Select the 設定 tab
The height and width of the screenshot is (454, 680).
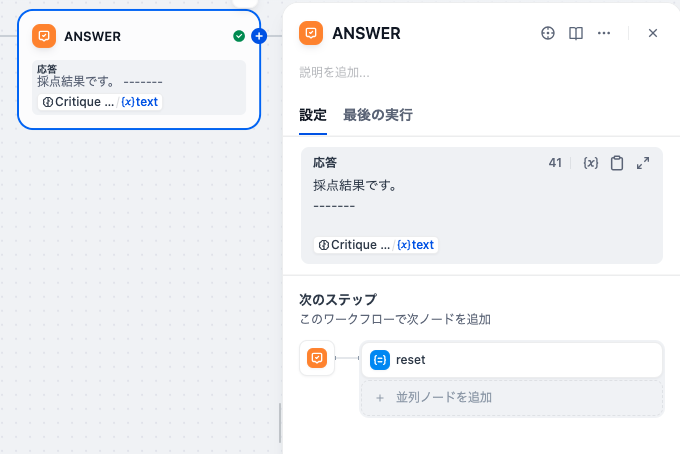pyautogui.click(x=313, y=115)
